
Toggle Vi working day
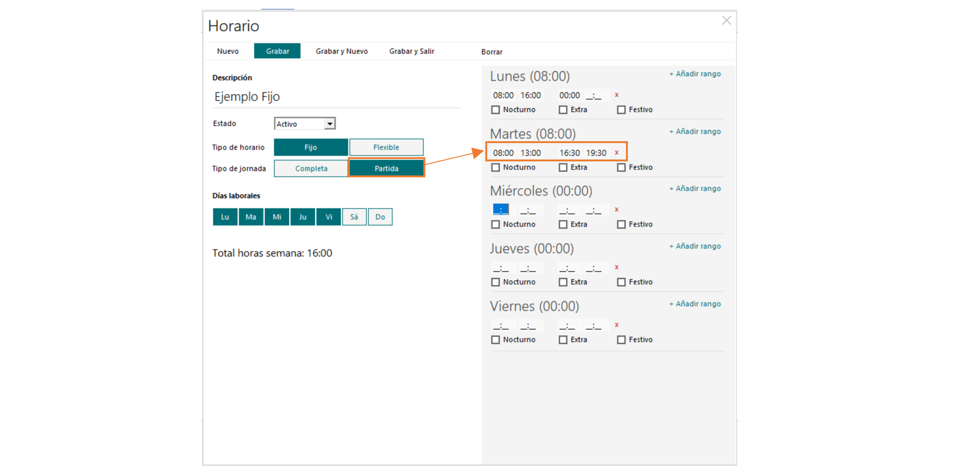click(x=329, y=217)
